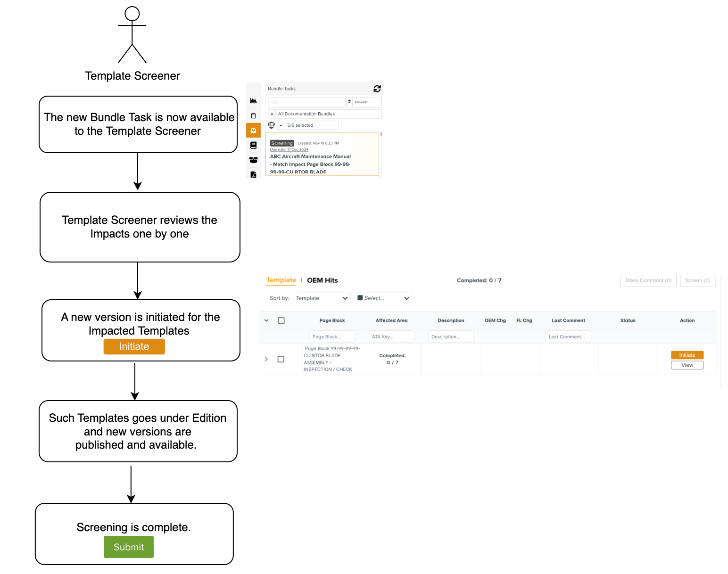The image size is (728, 574).
Task: Open the open-box sidebar icon
Action: point(253,160)
